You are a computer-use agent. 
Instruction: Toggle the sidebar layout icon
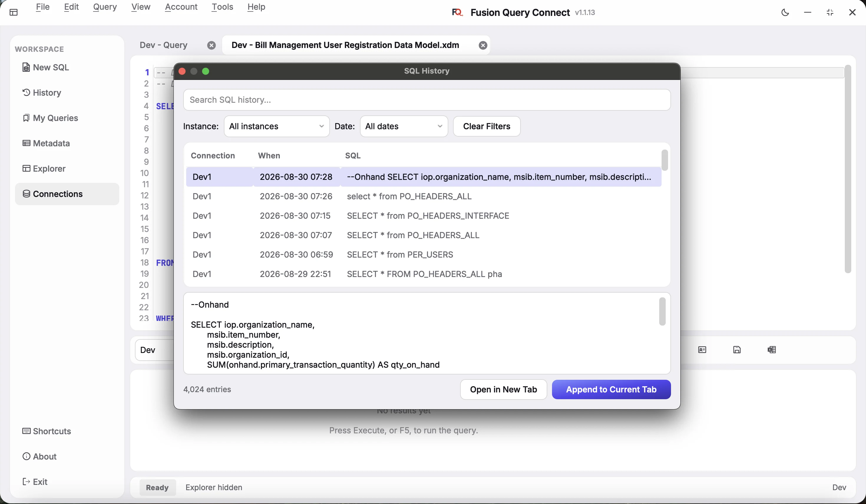click(14, 13)
